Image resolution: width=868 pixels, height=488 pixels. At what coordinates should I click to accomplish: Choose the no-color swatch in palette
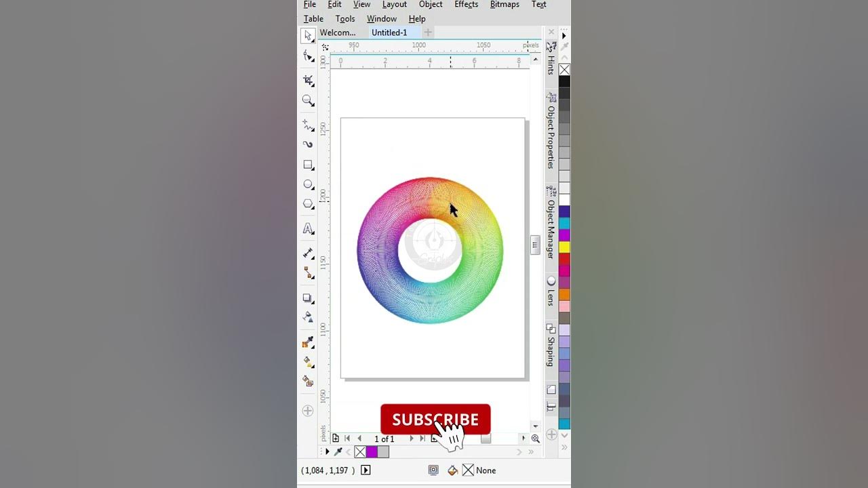564,70
